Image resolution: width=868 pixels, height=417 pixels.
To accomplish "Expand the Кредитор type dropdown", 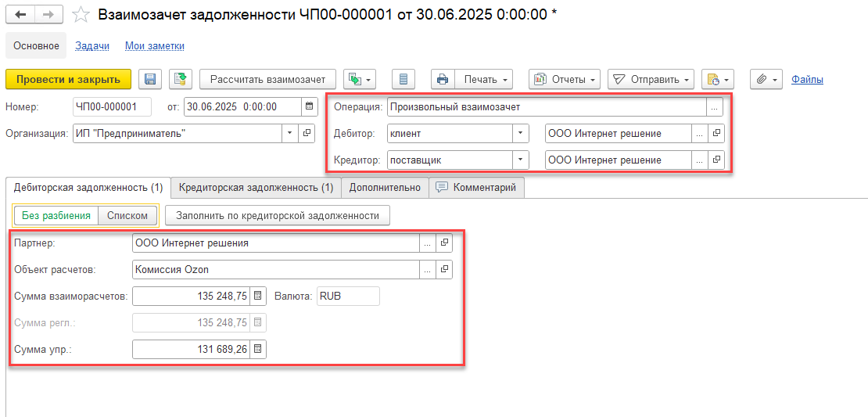I will 521,160.
